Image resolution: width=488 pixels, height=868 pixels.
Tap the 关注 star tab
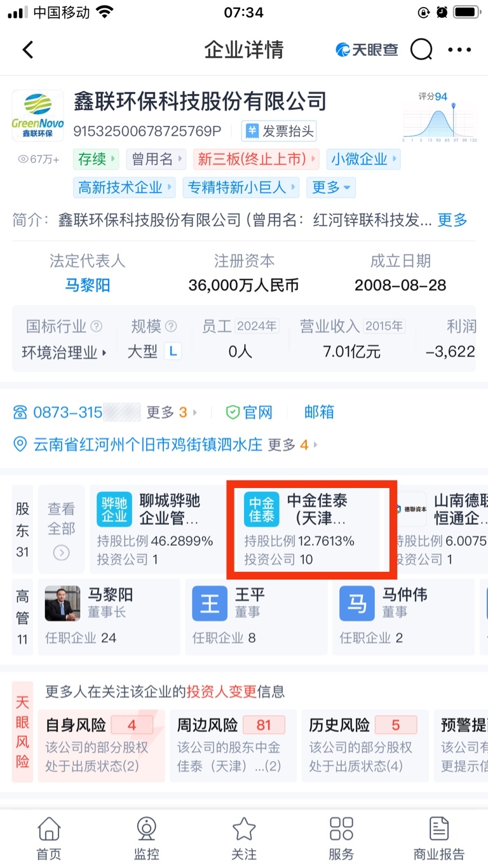click(x=244, y=838)
